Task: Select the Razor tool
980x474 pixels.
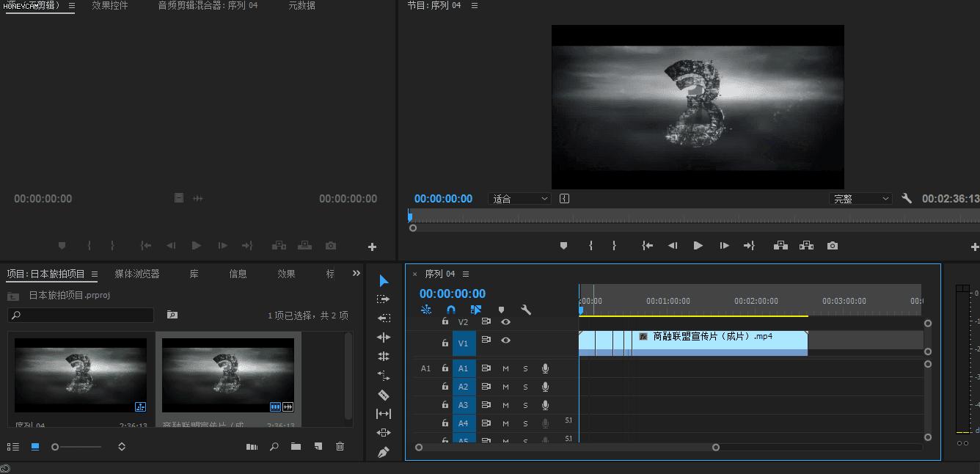Action: [384, 395]
